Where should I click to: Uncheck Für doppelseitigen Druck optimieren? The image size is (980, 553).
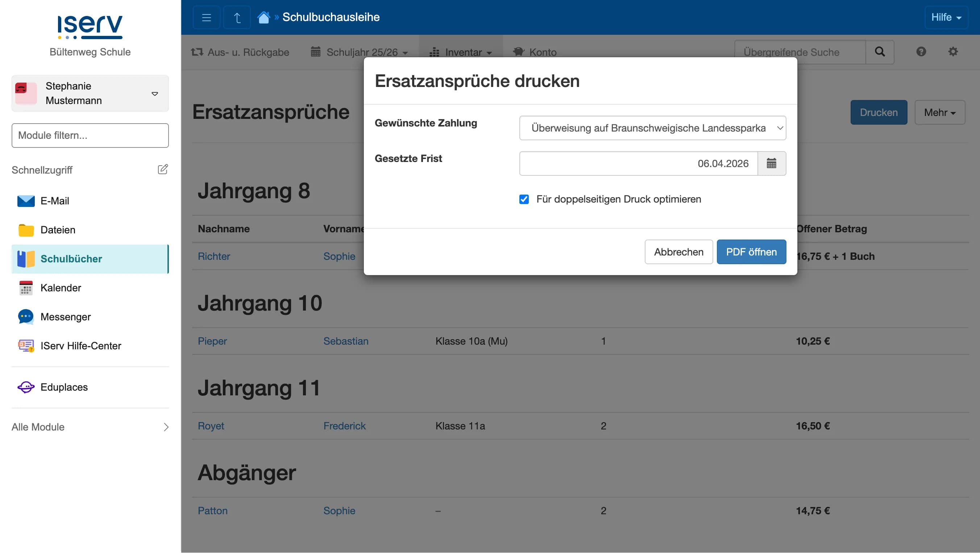[524, 199]
